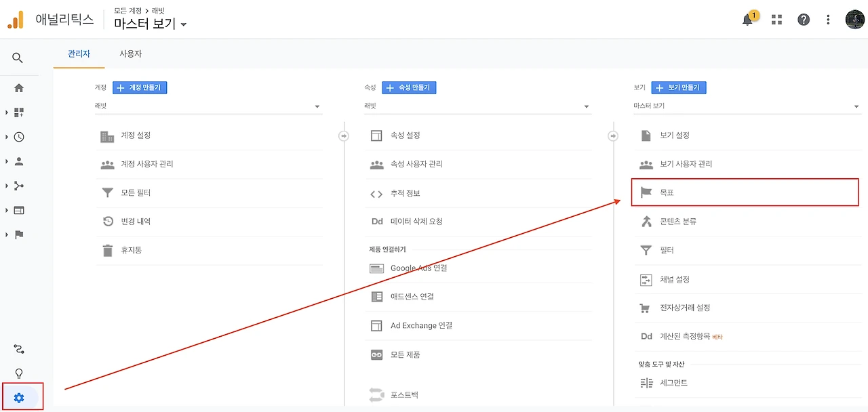Image resolution: width=868 pixels, height=412 pixels.
Task: Open 속성 사용자 관리
Action: point(478,165)
